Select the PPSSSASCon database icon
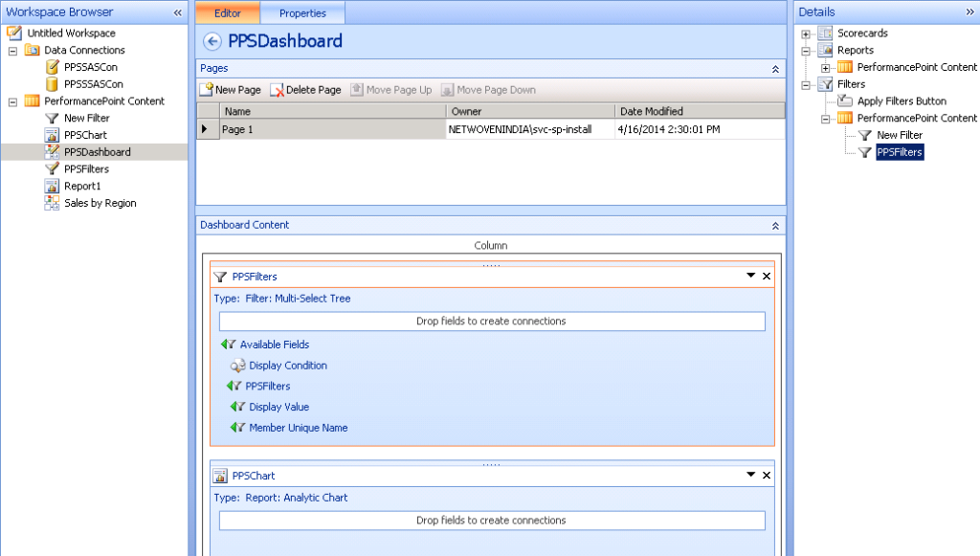Viewport: 980px width, 556px height. (53, 83)
